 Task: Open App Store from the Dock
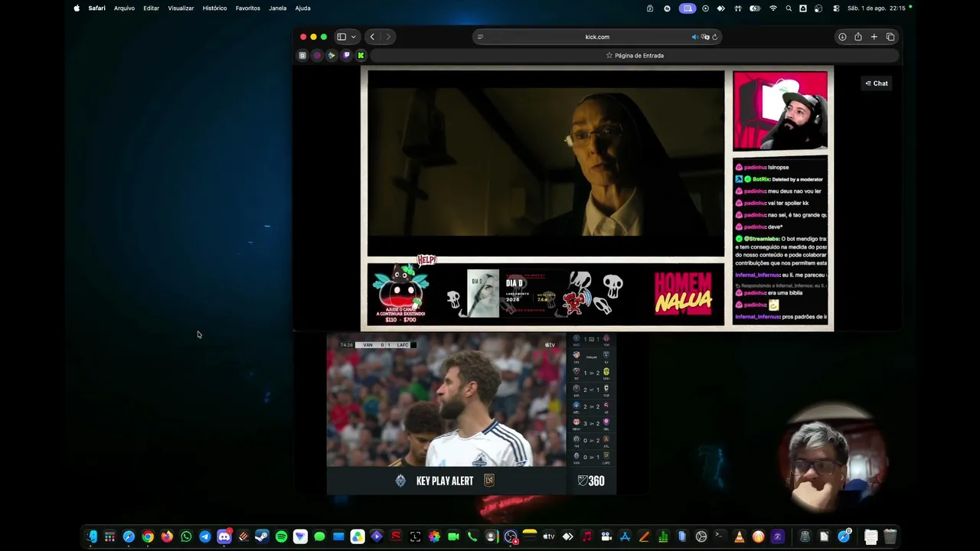pos(625,536)
